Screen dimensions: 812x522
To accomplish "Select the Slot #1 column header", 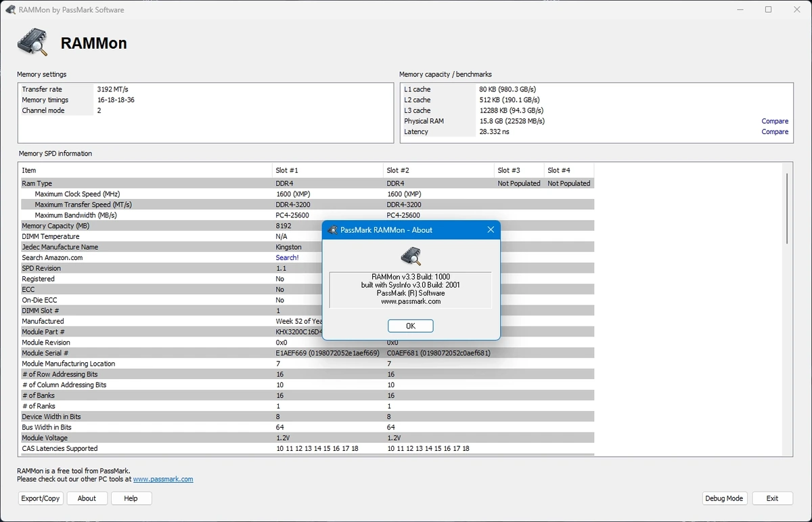I will point(328,171).
